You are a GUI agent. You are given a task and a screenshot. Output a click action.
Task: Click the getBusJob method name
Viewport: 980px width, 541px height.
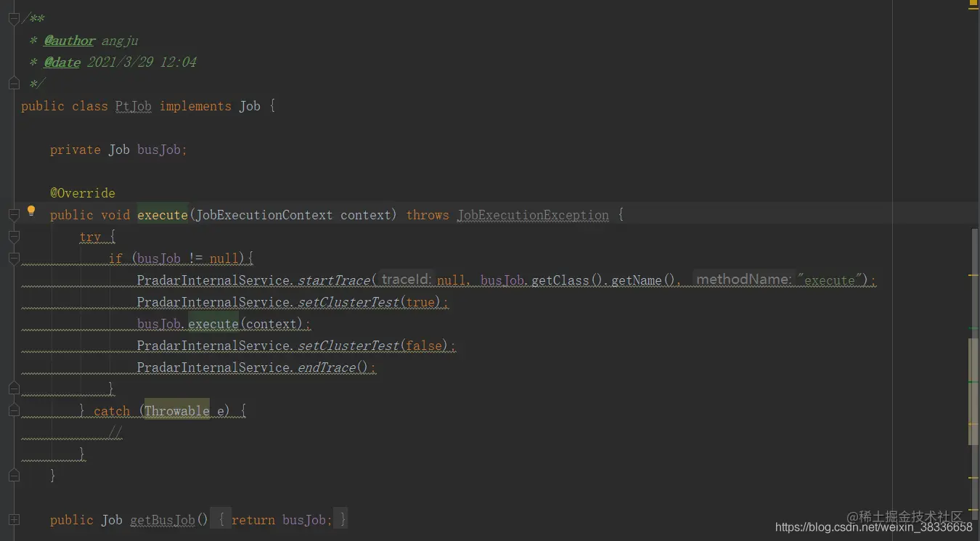click(x=163, y=520)
